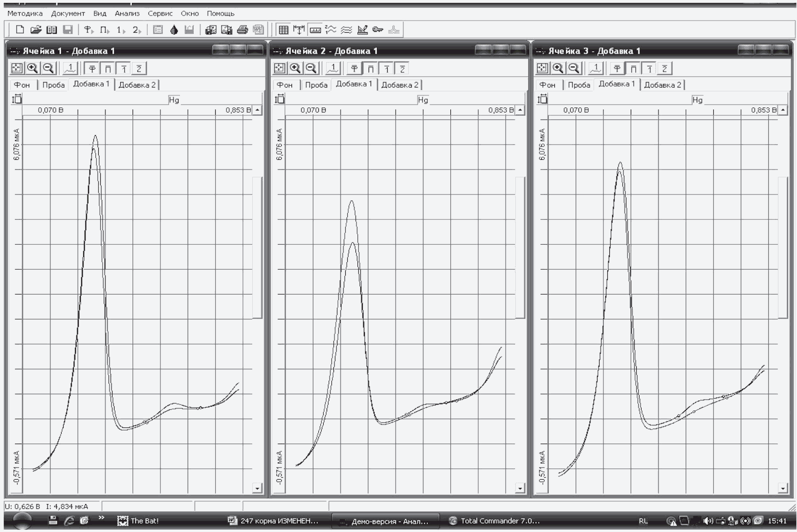Select Добавка 2 tab in Ячейка 1
The height and width of the screenshot is (532, 797).
[137, 85]
